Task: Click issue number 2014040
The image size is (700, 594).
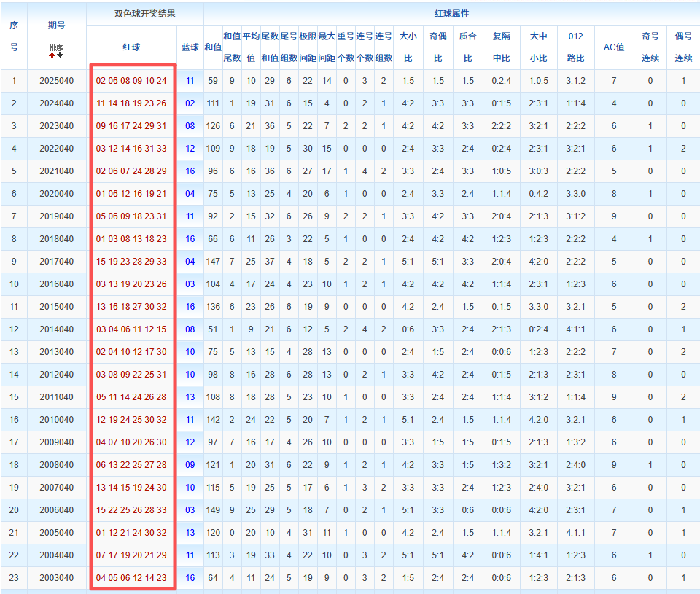Action: [56, 329]
